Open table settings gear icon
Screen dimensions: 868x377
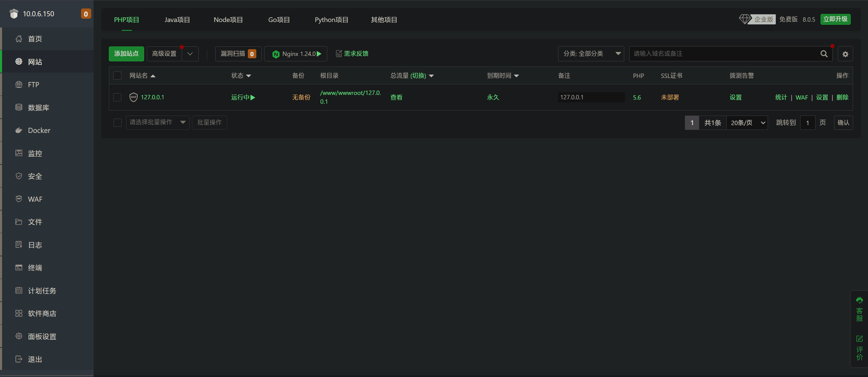845,54
